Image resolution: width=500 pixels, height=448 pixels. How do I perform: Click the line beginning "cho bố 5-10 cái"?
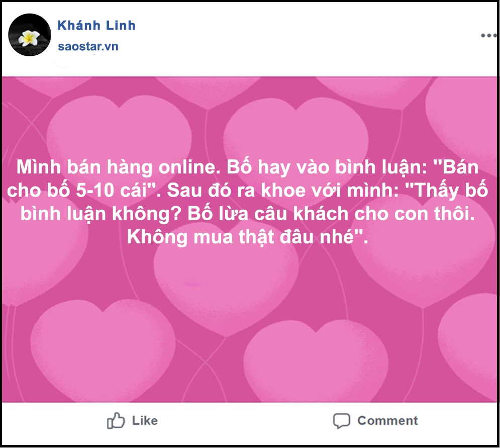point(247,191)
